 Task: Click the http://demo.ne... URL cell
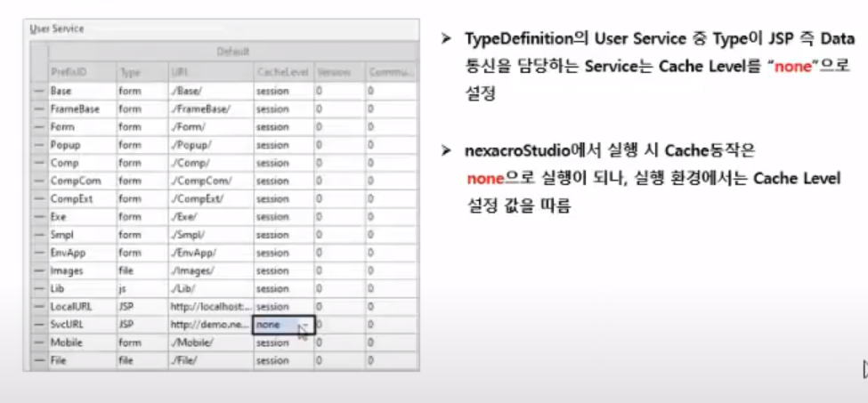pos(211,325)
